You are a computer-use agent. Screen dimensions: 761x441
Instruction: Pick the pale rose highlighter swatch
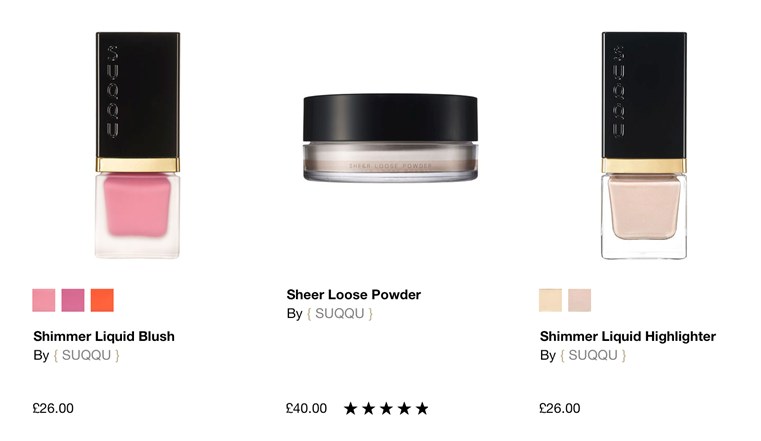tap(579, 300)
